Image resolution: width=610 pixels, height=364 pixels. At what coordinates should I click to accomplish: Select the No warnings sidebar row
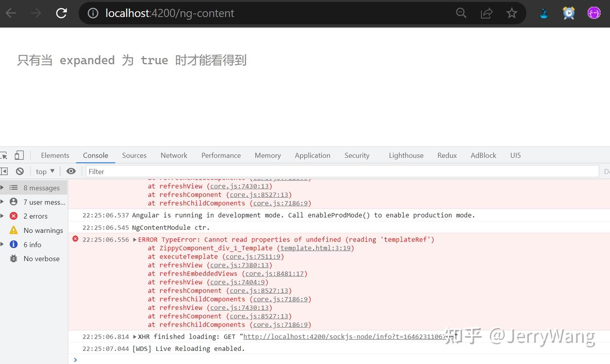tap(34, 230)
